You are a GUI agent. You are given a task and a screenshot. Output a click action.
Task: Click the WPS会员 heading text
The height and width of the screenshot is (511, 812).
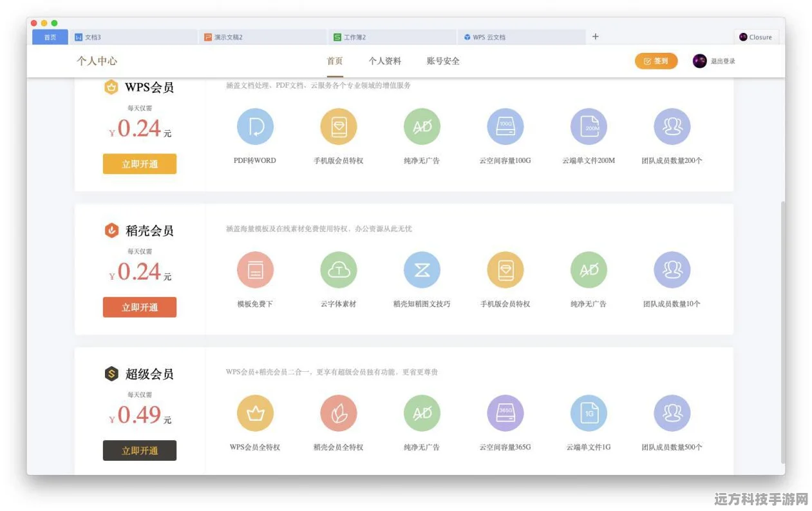149,87
